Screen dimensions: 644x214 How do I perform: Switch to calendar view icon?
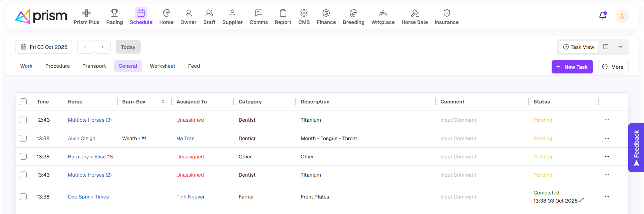(x=606, y=47)
